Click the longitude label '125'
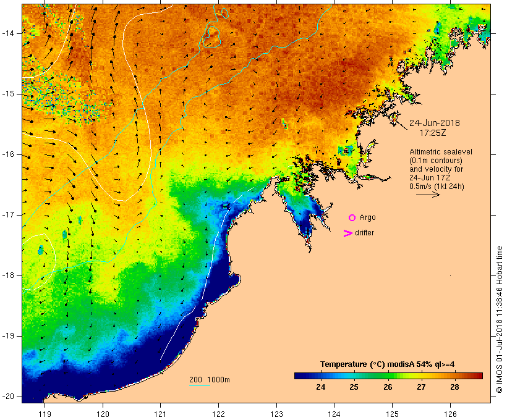Screen dimensions: 507x420 [392, 414]
